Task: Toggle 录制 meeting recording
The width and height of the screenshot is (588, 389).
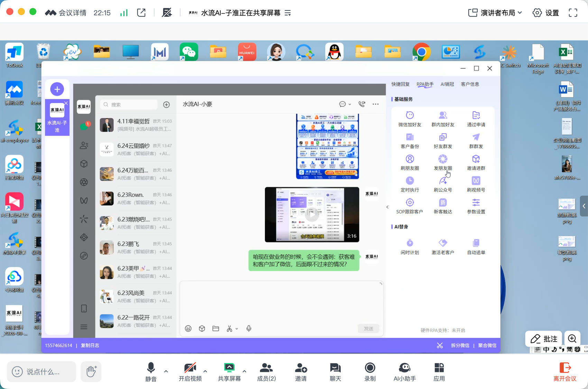Action: [x=370, y=372]
